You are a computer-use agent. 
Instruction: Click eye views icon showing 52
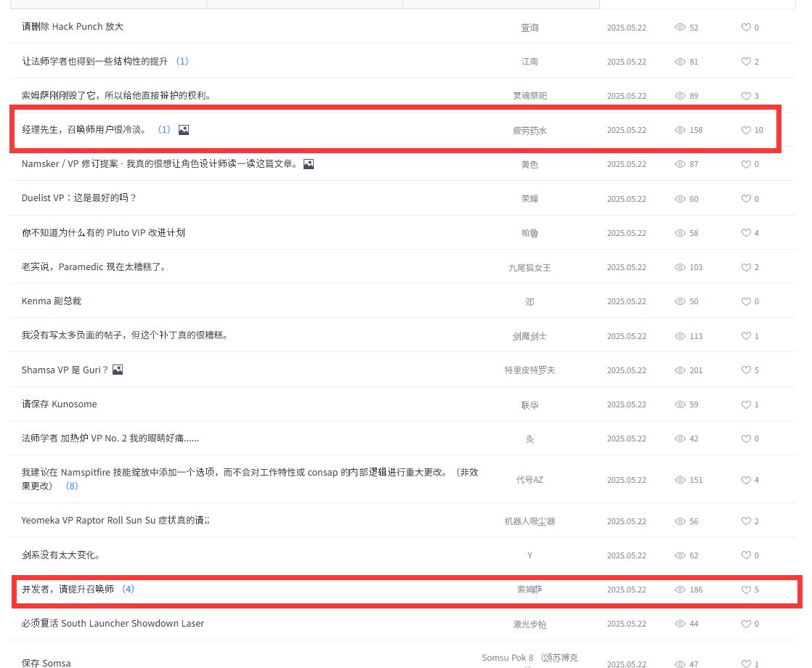(680, 27)
